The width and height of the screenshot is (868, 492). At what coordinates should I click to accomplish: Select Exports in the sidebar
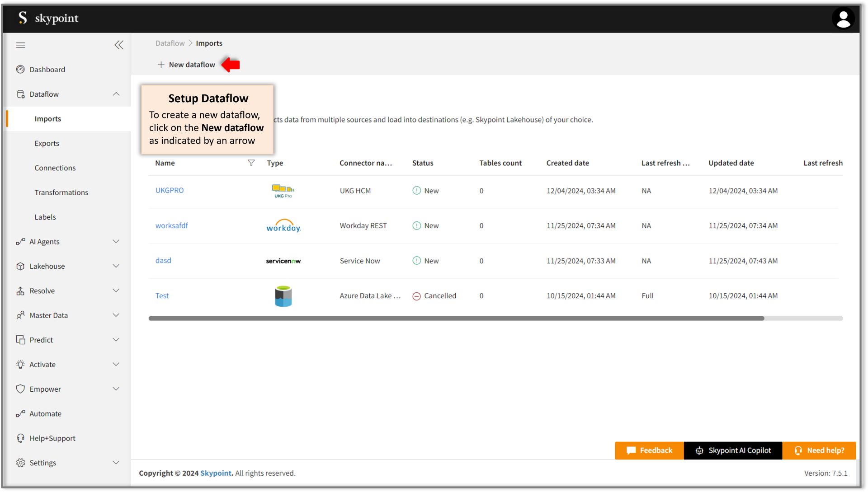pos(47,143)
